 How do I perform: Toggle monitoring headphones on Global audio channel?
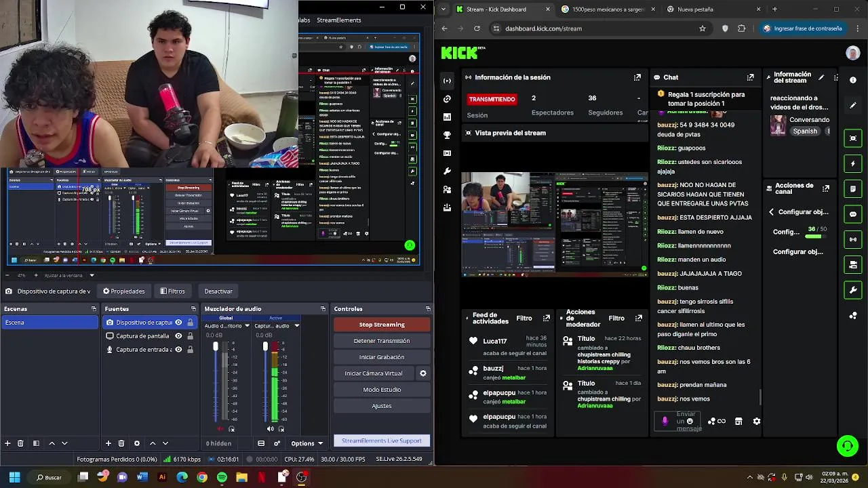pyautogui.click(x=231, y=429)
